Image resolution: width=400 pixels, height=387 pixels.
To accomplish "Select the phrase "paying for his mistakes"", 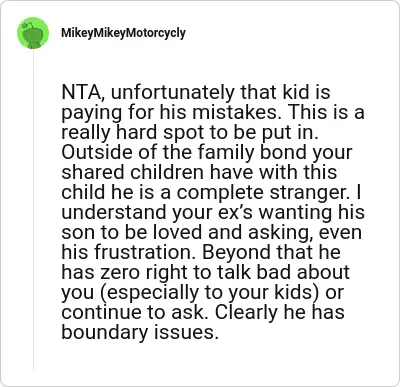I will pos(169,113).
